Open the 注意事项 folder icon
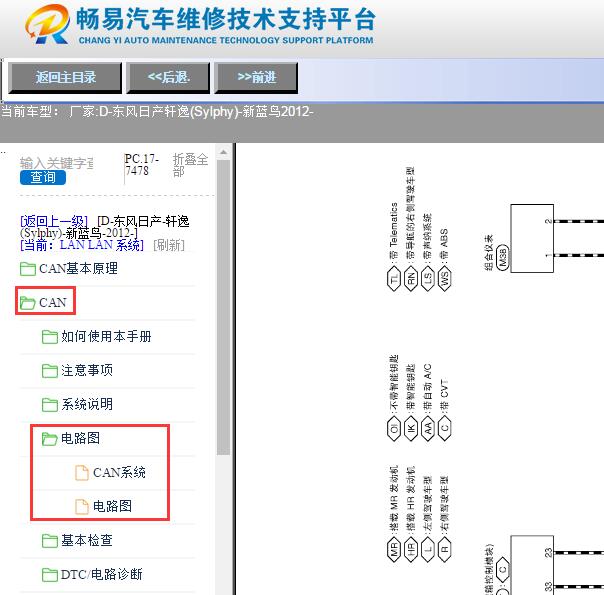The width and height of the screenshot is (604, 595). tap(50, 371)
